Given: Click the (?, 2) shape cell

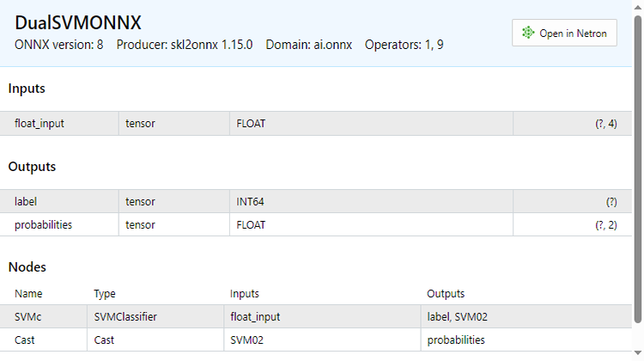Looking at the screenshot, I should pyautogui.click(x=573, y=224).
